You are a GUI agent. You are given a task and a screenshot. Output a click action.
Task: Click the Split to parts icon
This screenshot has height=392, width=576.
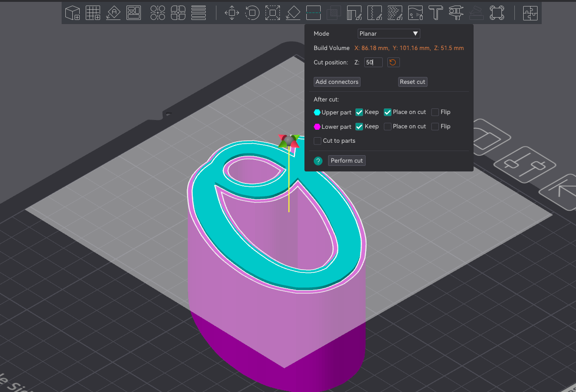coord(178,13)
